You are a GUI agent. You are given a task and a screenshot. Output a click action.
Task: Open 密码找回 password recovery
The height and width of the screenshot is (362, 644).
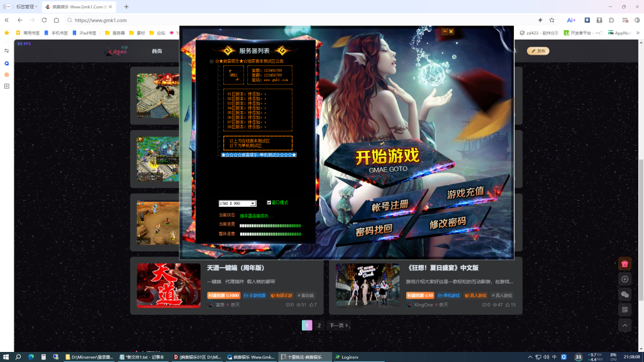(x=374, y=230)
